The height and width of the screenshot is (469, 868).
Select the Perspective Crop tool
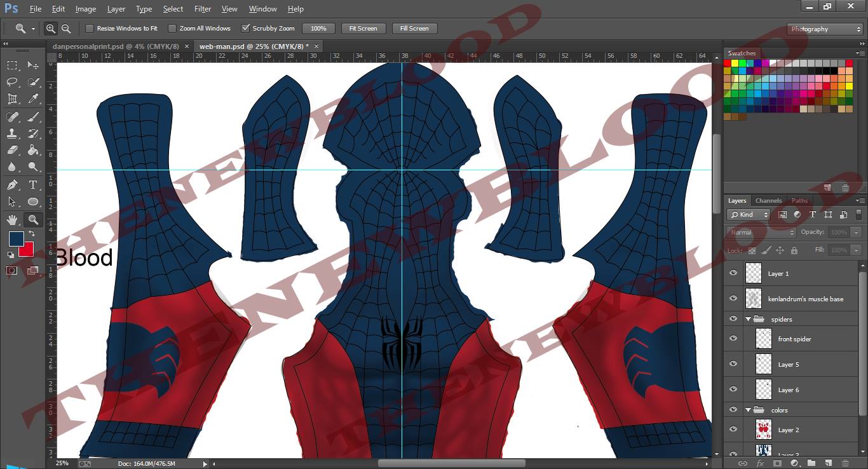coord(12,99)
